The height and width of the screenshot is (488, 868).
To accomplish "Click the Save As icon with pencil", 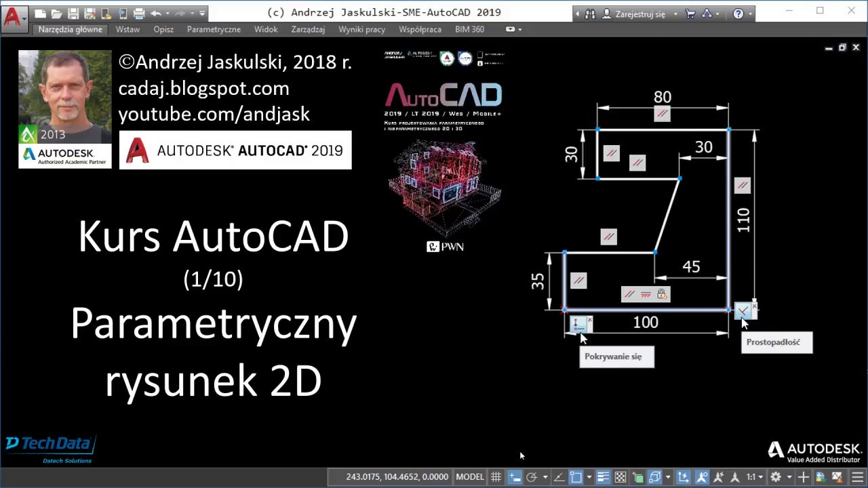I will pos(90,14).
